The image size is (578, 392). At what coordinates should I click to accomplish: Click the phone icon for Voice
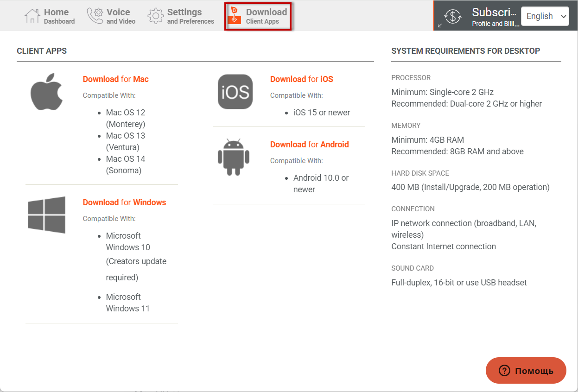pyautogui.click(x=95, y=16)
